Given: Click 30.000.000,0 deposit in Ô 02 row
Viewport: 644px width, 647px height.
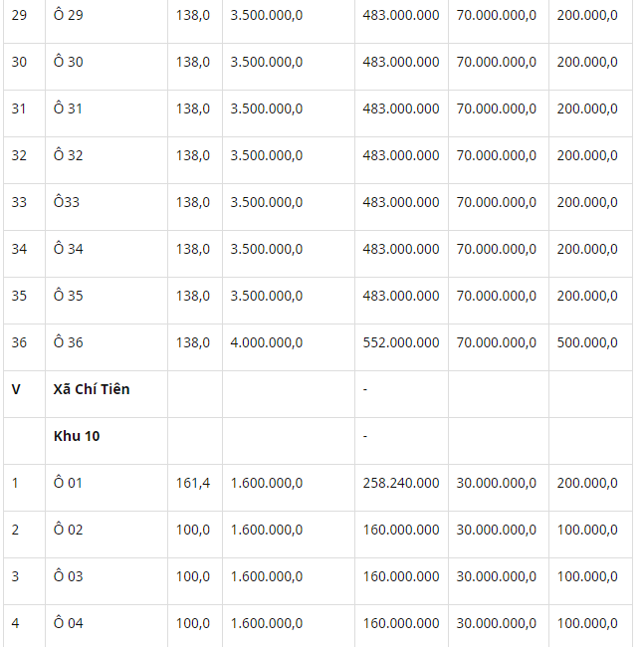Looking at the screenshot, I should click(x=496, y=530).
